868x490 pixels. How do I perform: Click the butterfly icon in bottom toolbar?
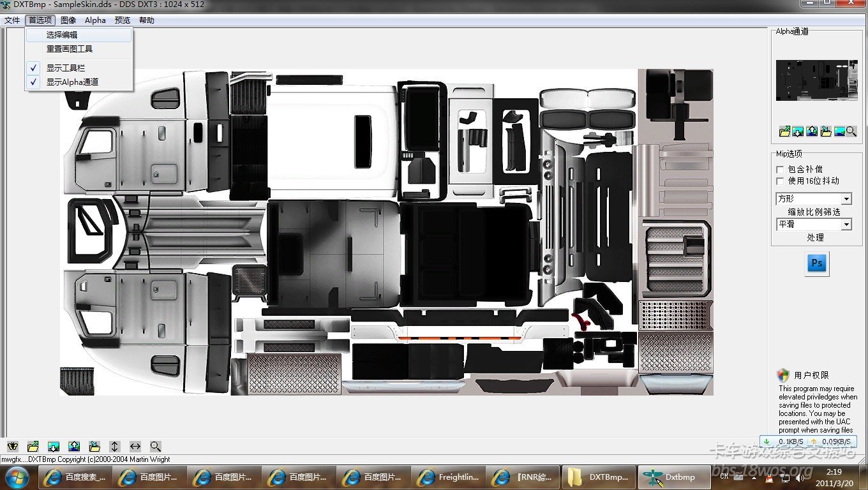12,447
